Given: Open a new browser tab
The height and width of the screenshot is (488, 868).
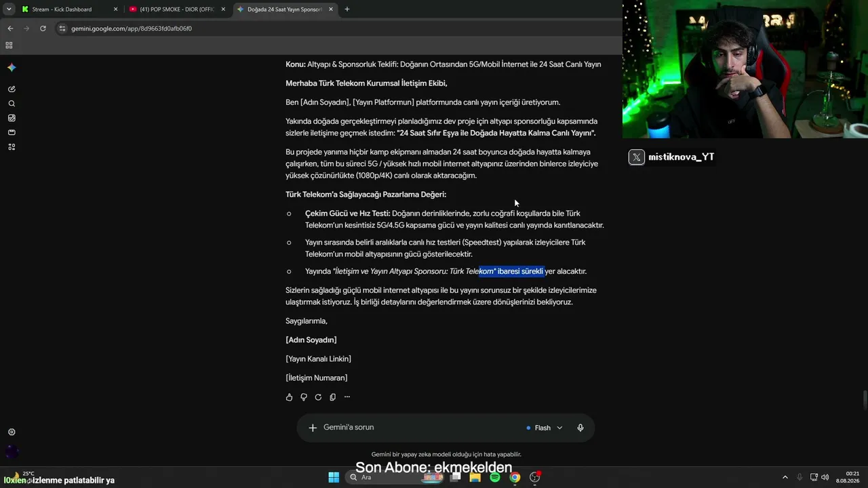Looking at the screenshot, I should tap(347, 9).
